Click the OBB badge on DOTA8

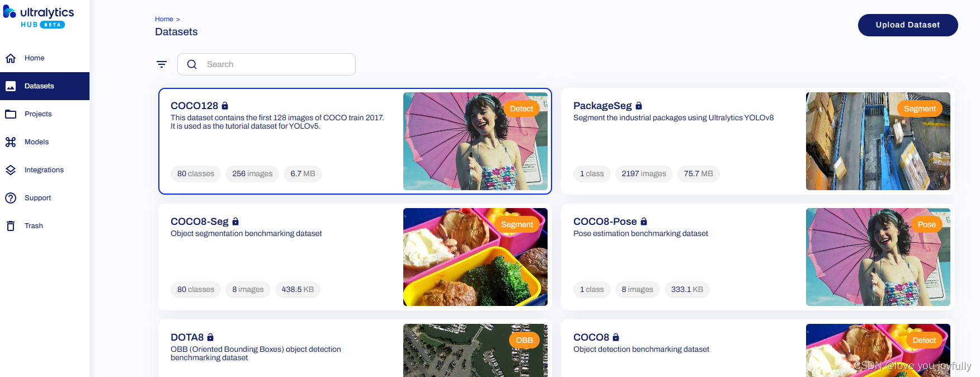pyautogui.click(x=524, y=340)
